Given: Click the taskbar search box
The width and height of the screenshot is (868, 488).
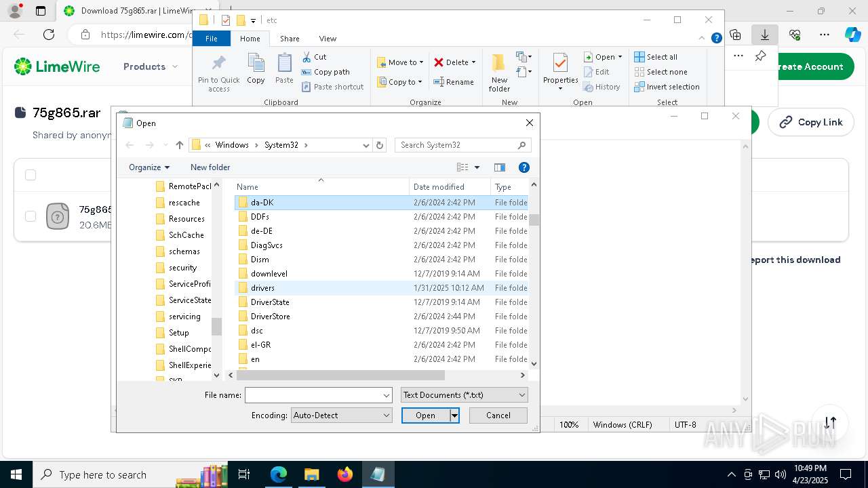Looking at the screenshot, I should [132, 474].
